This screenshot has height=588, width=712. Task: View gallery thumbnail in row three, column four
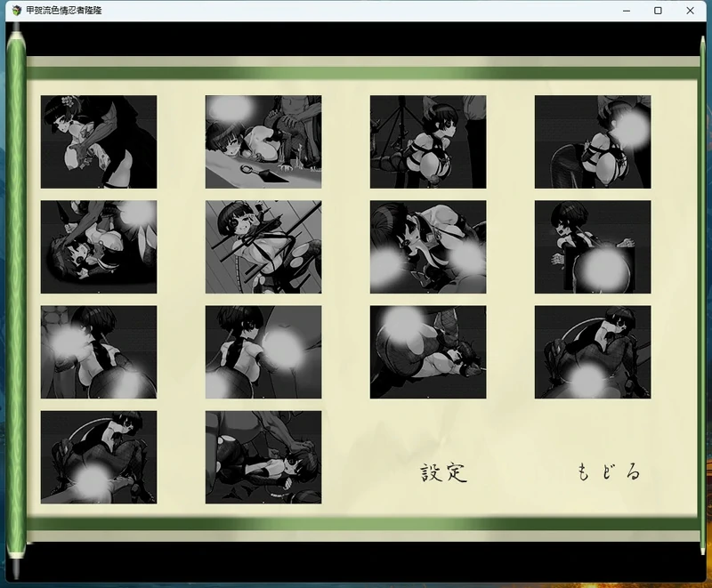(x=593, y=352)
